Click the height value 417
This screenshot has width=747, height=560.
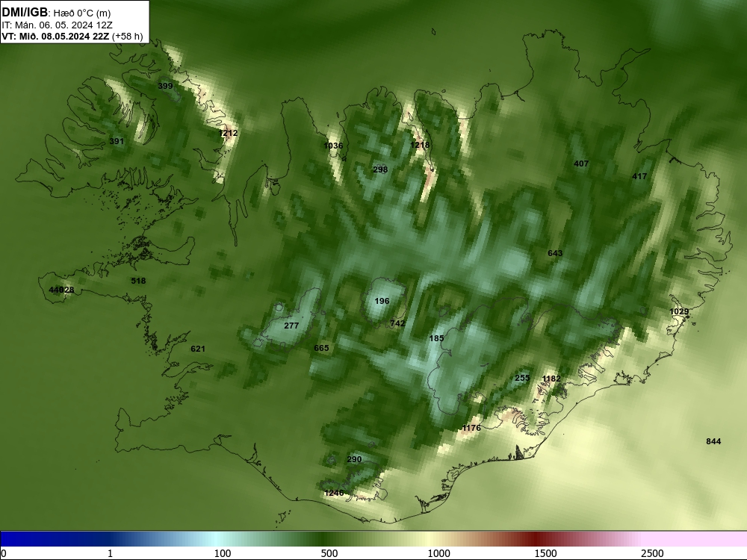[639, 177]
